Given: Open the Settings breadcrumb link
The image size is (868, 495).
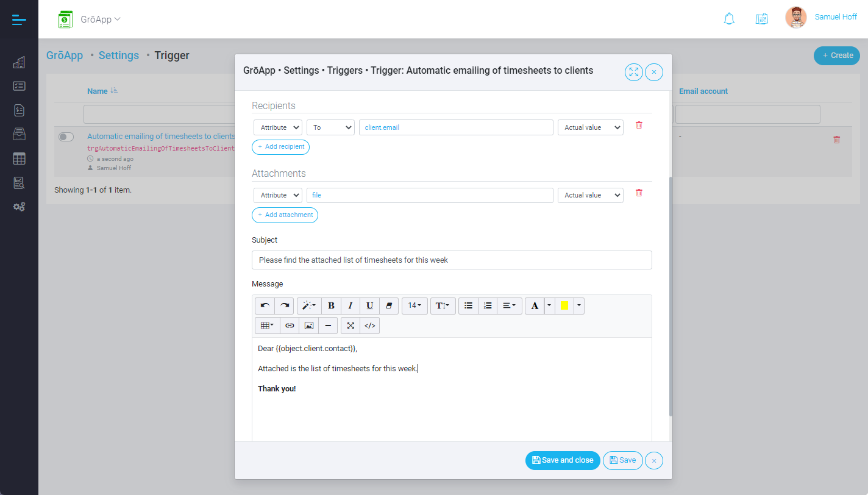Looking at the screenshot, I should 119,55.
